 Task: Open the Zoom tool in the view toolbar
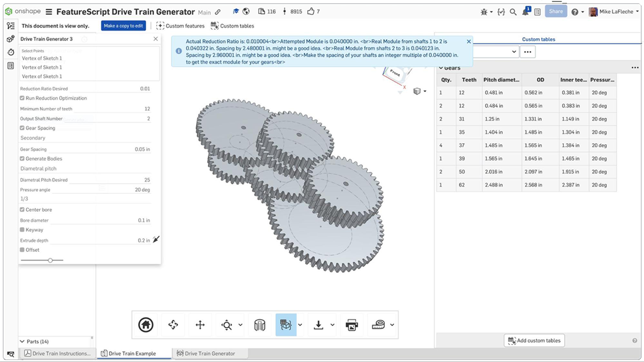coord(227,325)
